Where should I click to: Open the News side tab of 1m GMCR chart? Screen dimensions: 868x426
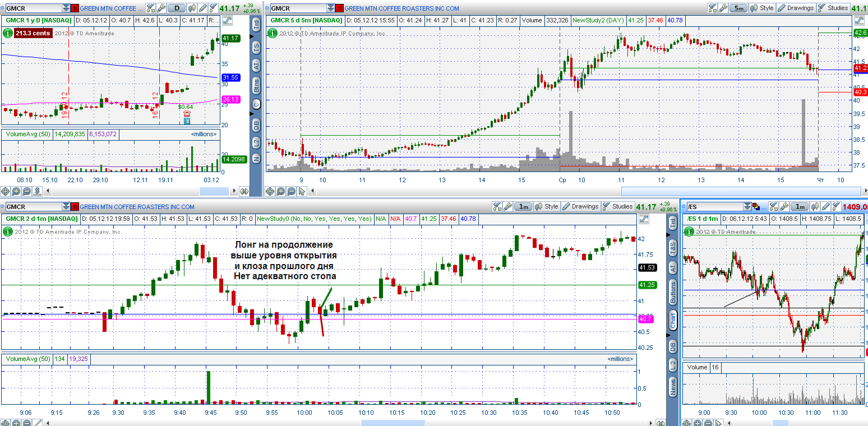[673, 386]
